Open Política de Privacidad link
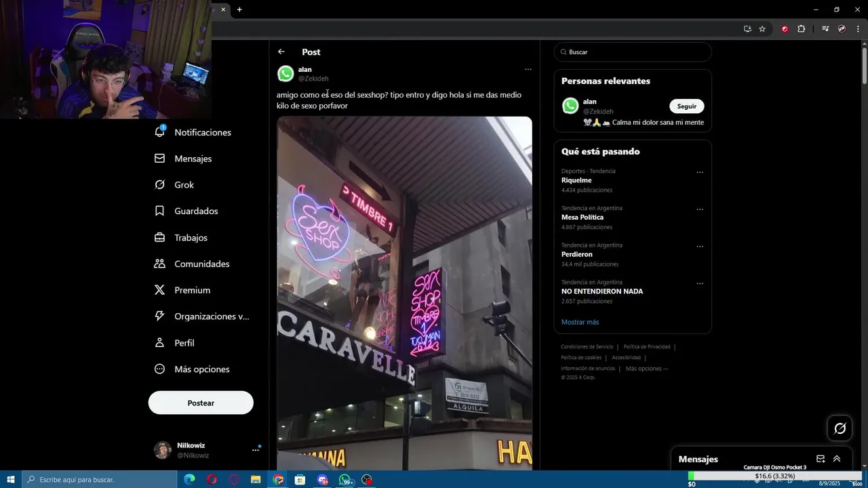The image size is (868, 488). [646, 347]
